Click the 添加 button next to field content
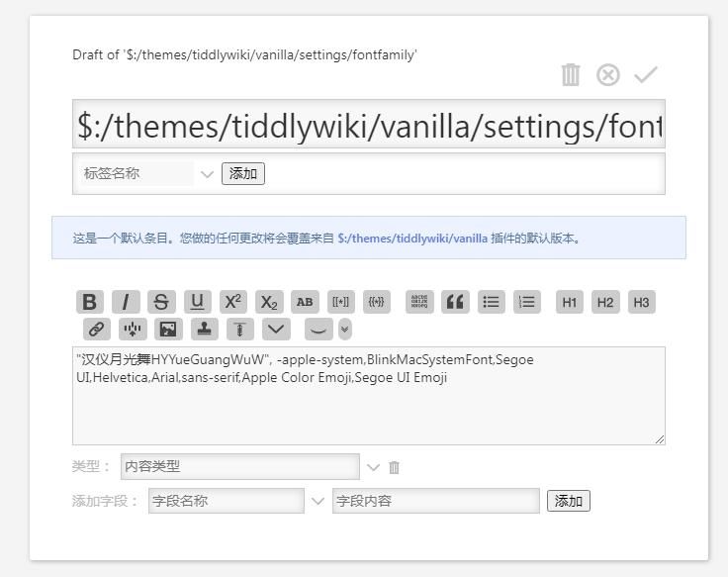Viewport: 728px width, 577px height. point(568,501)
